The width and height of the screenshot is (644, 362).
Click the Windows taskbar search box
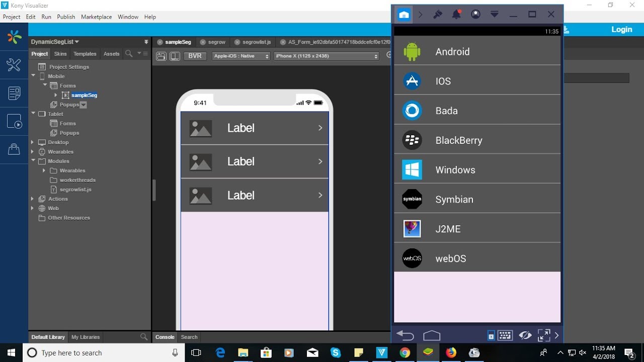click(103, 352)
